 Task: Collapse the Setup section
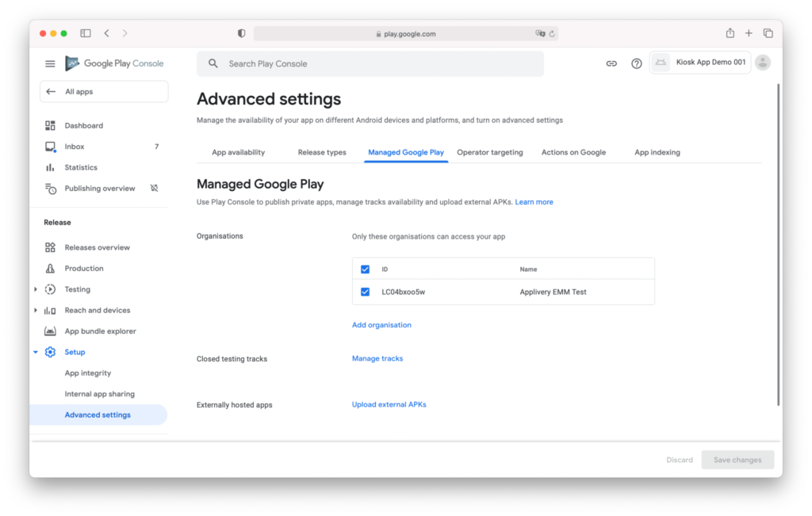coord(36,351)
